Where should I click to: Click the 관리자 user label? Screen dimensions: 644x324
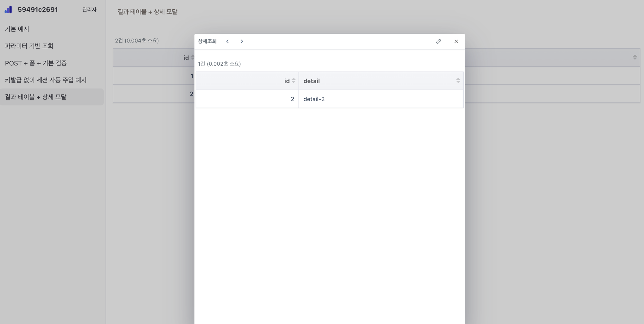tap(89, 10)
